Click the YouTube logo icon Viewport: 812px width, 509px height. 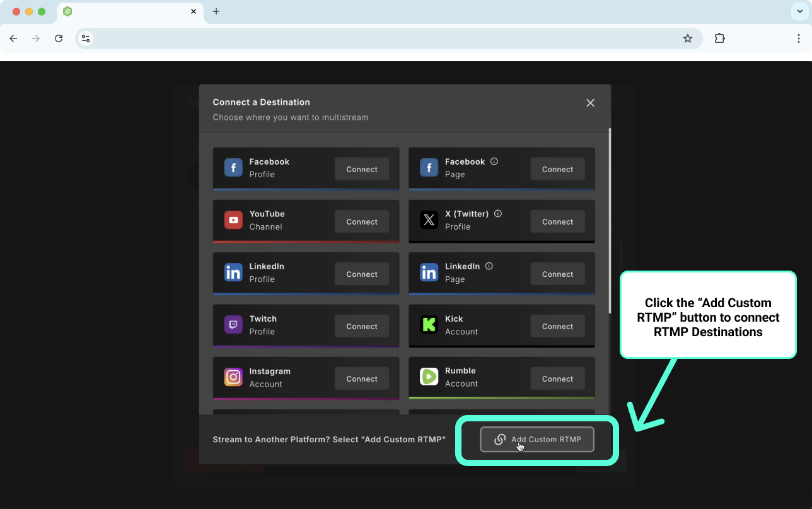pyautogui.click(x=233, y=220)
